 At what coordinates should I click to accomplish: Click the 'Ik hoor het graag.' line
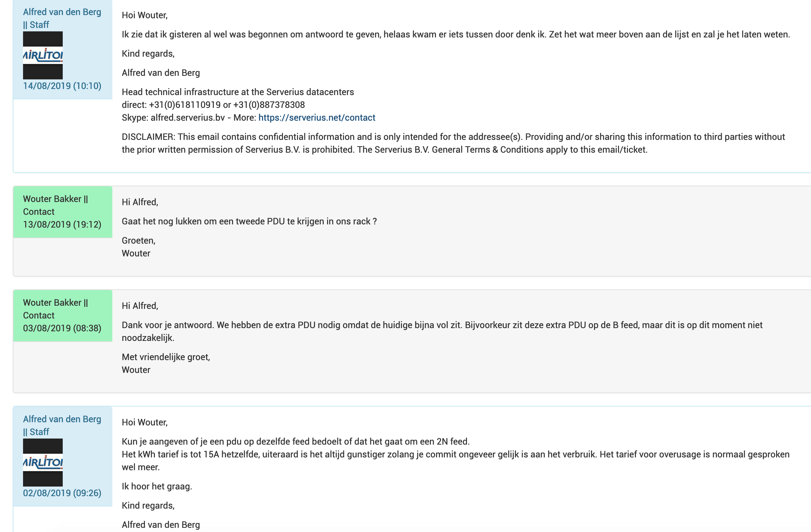pyautogui.click(x=157, y=486)
